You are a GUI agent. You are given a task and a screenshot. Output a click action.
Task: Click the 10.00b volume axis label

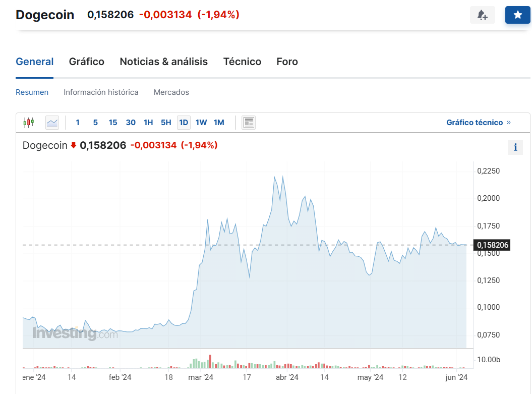[489, 360]
